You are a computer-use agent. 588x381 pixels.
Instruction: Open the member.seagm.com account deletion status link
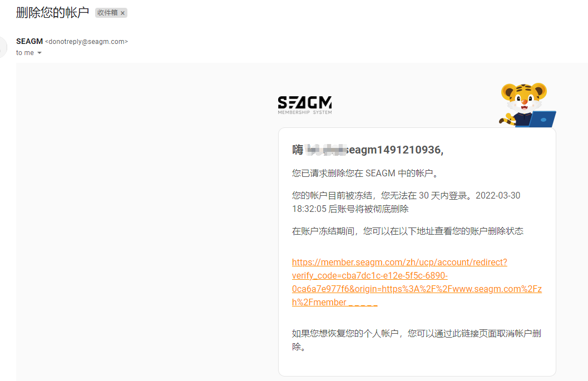tap(417, 282)
